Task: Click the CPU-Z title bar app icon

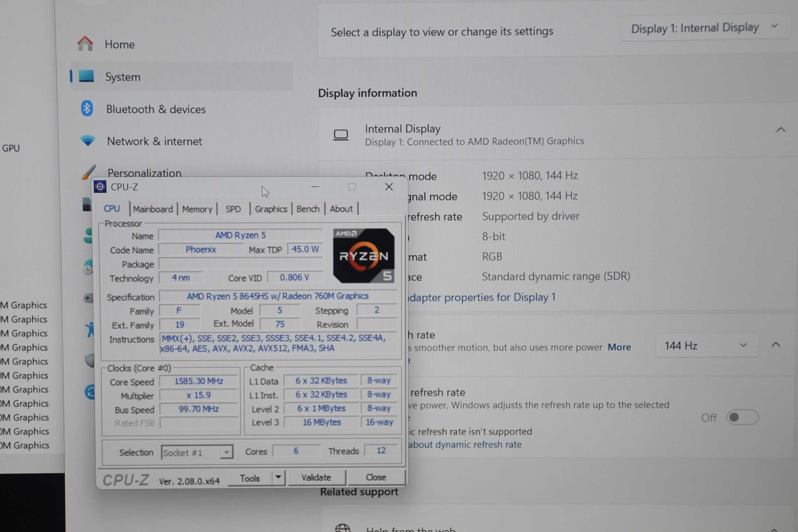Action: point(100,187)
